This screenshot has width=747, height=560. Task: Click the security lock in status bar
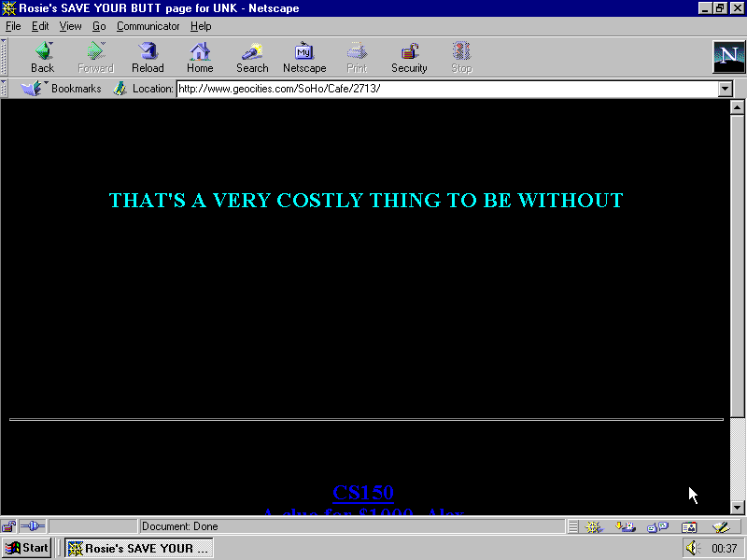coord(8,526)
